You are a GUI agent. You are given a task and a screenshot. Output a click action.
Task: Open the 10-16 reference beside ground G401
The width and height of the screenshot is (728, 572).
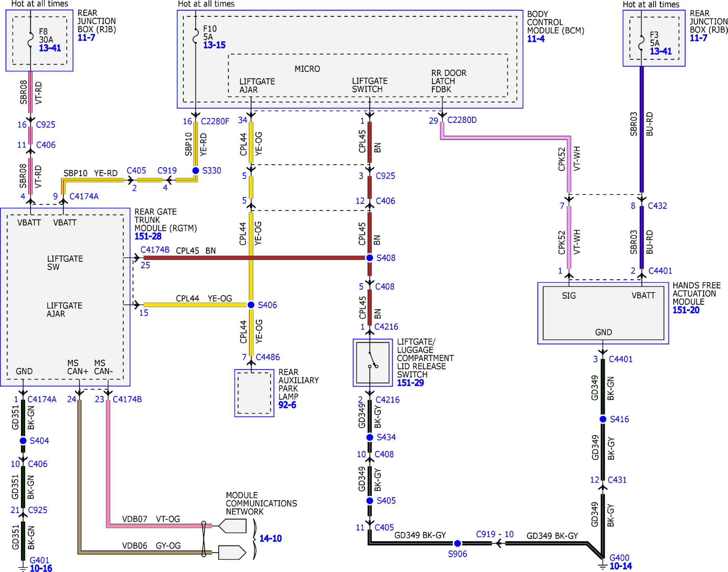pyautogui.click(x=41, y=568)
